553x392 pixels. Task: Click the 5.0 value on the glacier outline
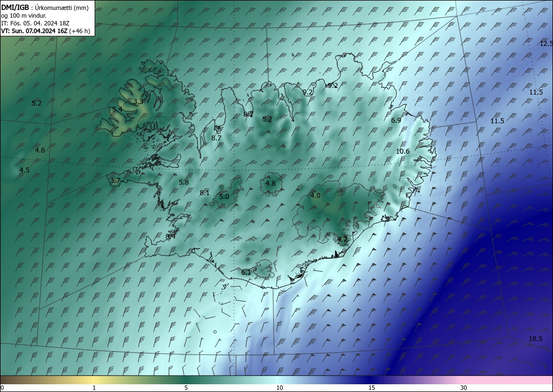(224, 197)
